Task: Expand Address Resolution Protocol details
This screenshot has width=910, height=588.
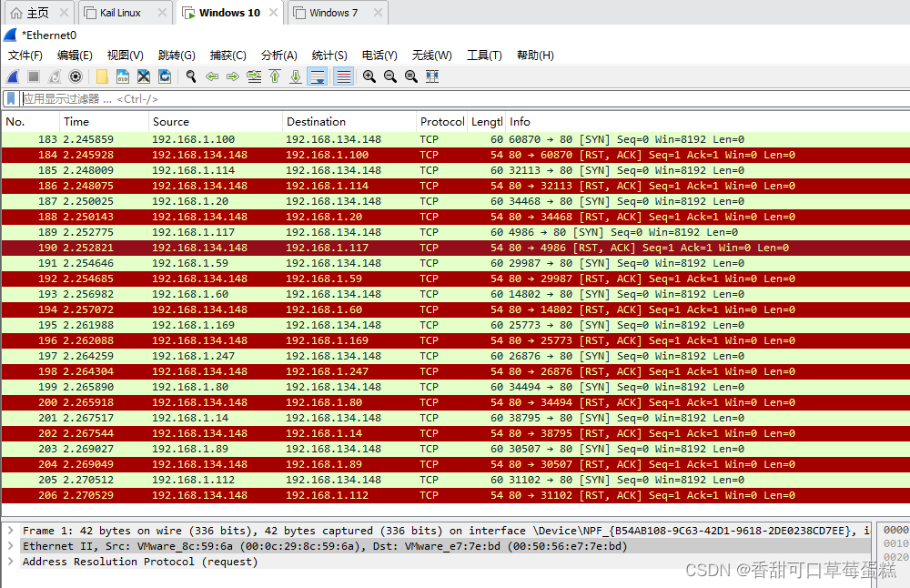Action: 9,561
